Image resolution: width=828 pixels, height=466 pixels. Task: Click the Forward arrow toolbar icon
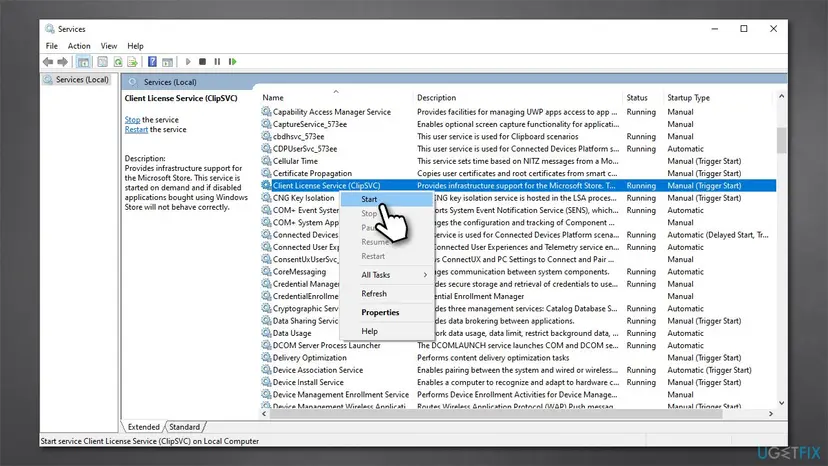[63, 62]
